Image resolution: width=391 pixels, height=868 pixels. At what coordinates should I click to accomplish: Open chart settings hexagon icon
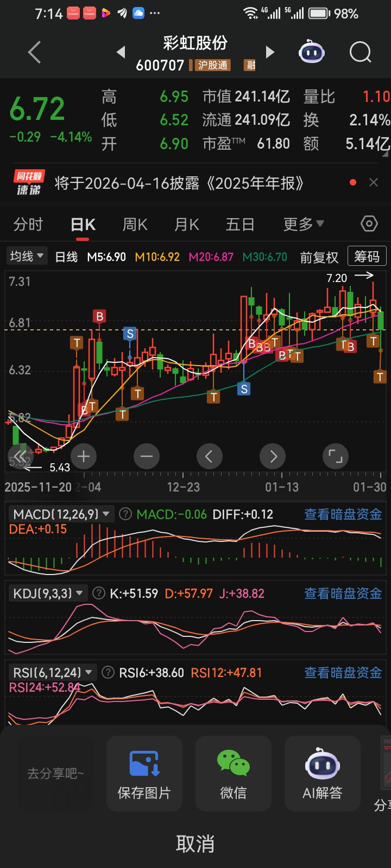(x=369, y=224)
